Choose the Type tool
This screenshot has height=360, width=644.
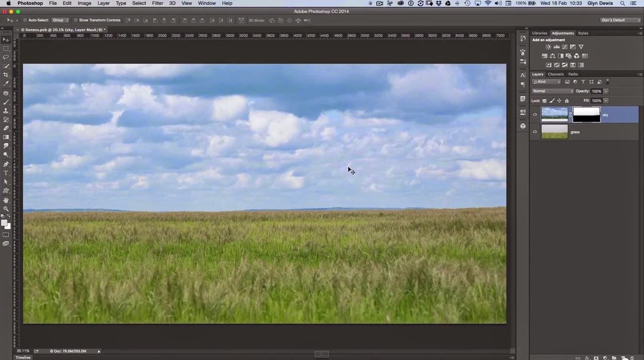click(6, 173)
